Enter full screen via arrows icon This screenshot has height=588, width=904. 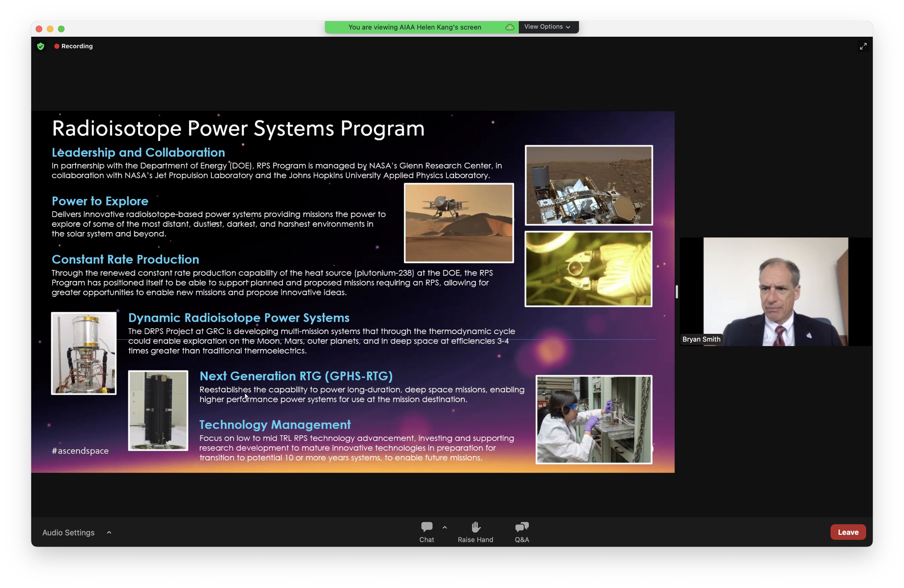(x=863, y=46)
